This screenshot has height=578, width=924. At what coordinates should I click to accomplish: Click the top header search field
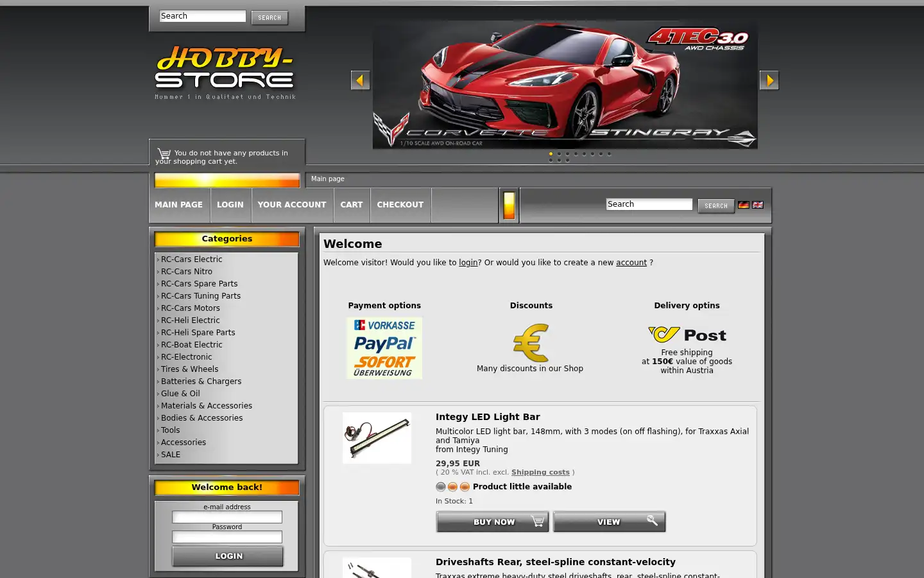203,16
